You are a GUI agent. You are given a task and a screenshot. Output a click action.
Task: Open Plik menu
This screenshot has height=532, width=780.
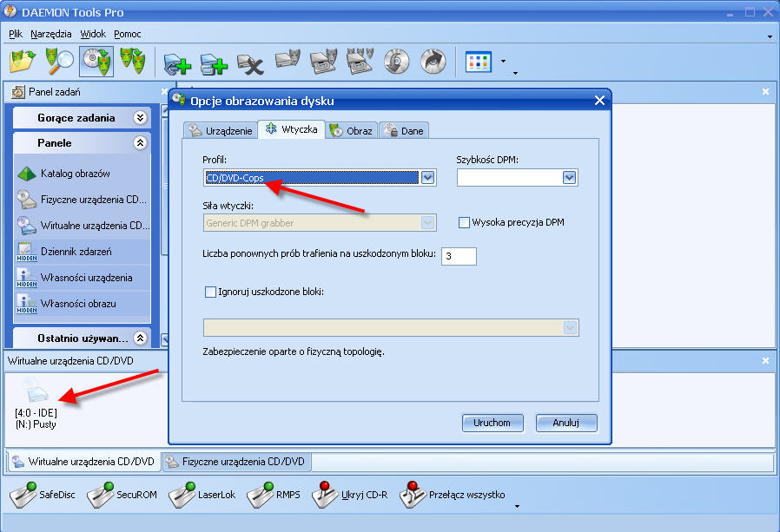(x=16, y=34)
